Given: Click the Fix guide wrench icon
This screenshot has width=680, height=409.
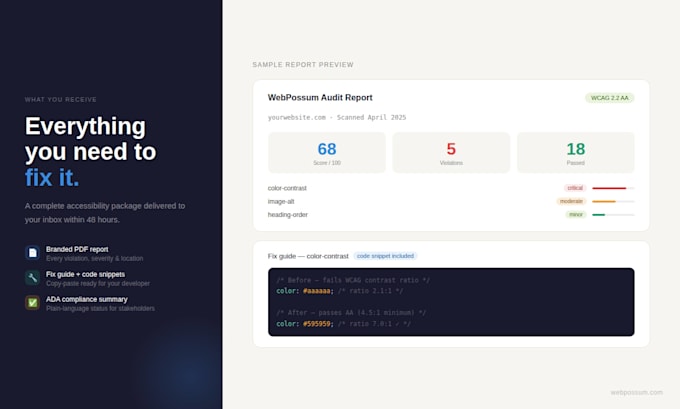Looking at the screenshot, I should [33, 278].
